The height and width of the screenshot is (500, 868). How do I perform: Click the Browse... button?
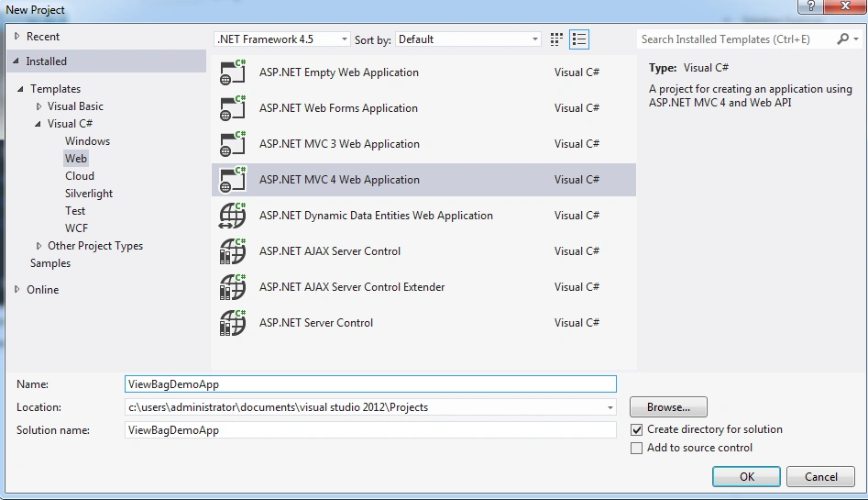point(668,406)
